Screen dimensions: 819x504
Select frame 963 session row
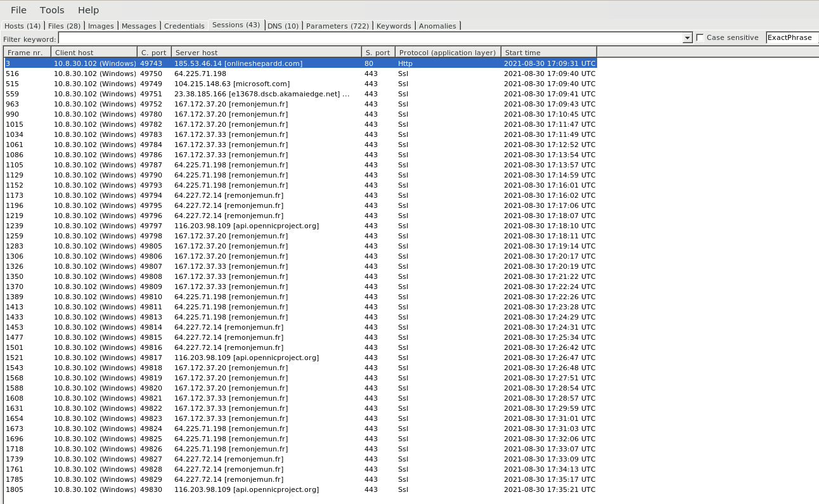click(300, 104)
